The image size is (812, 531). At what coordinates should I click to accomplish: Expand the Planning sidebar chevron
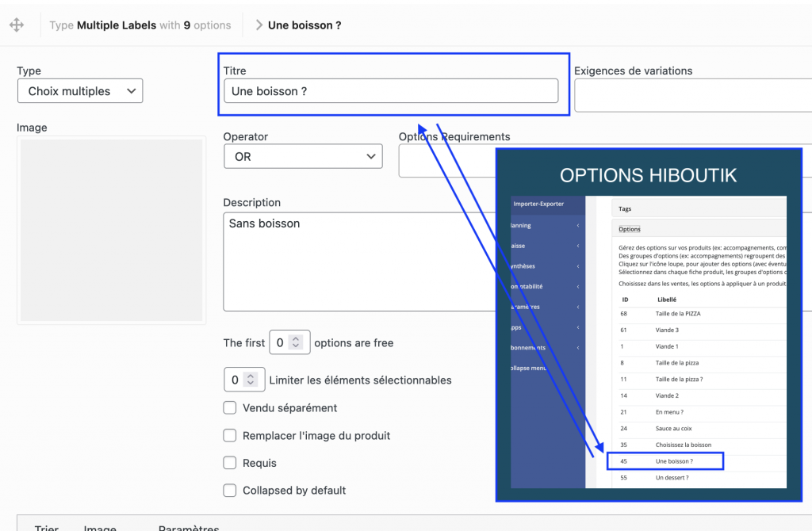[578, 226]
